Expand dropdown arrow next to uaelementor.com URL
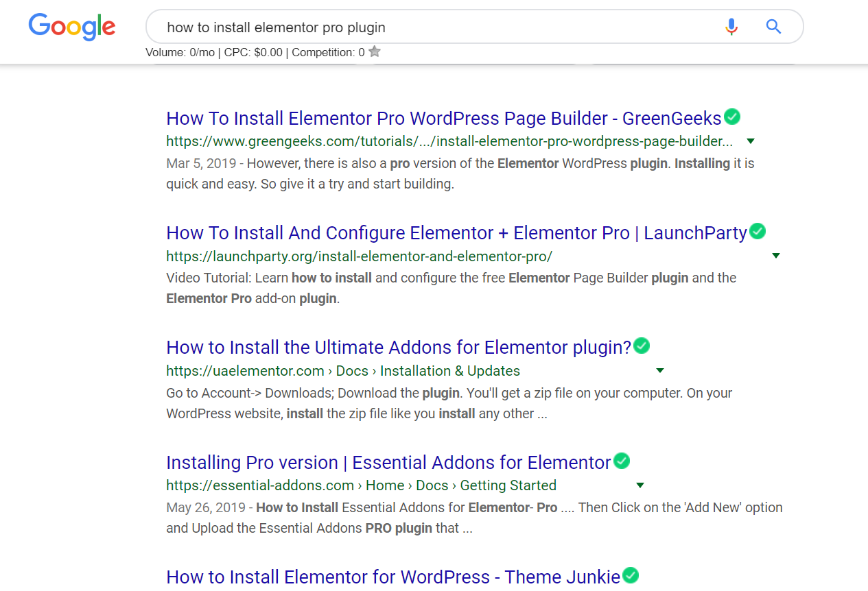Viewport: 868px width, 591px height. pos(660,371)
